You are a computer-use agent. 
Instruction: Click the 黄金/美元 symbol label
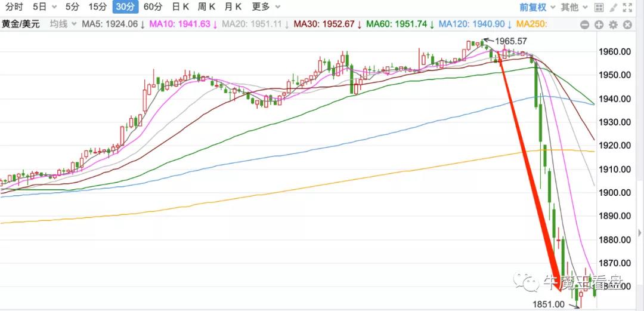(21, 24)
